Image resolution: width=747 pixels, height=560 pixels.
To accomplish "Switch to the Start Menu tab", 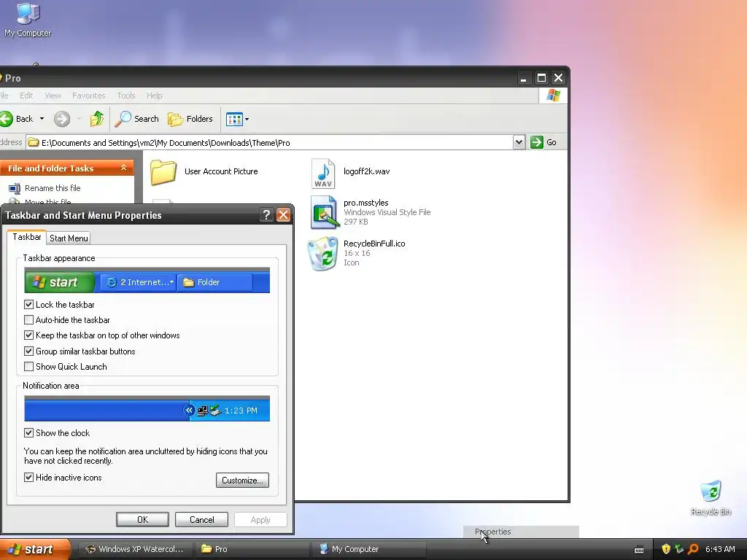I will coord(69,238).
